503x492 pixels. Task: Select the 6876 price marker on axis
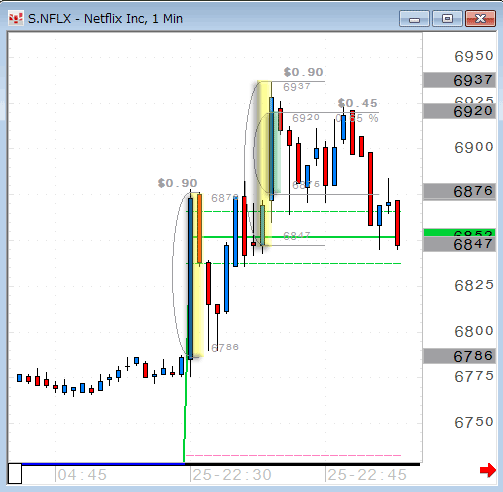459,191
